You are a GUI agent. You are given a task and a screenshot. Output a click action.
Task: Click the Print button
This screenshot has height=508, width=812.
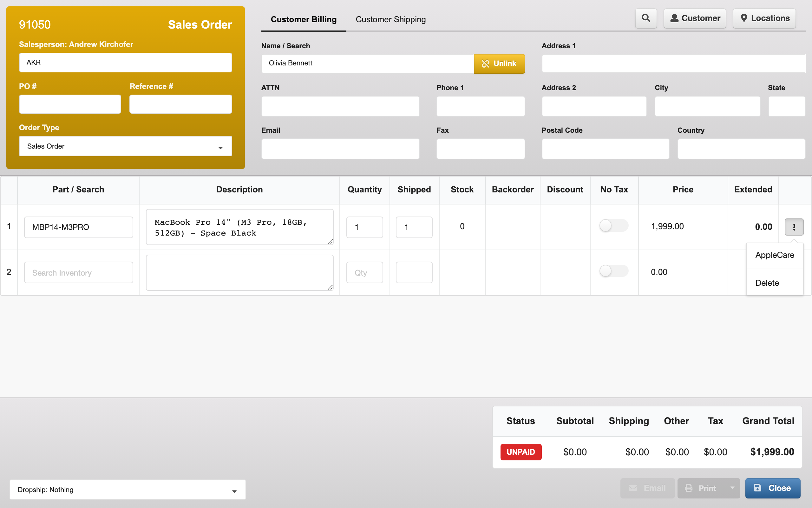701,488
